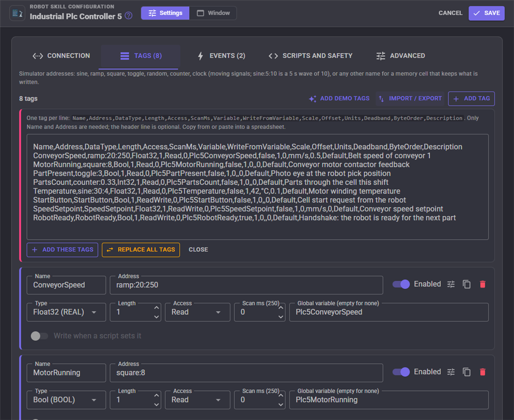514x420 pixels.
Task: Open Access dropdown for ConveyorSpeed
Action: pos(198,312)
